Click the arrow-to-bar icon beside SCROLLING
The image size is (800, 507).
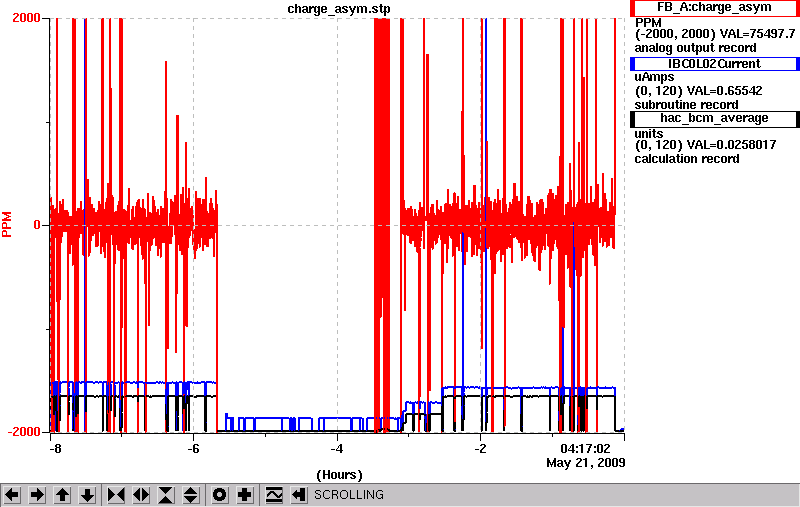(299, 495)
